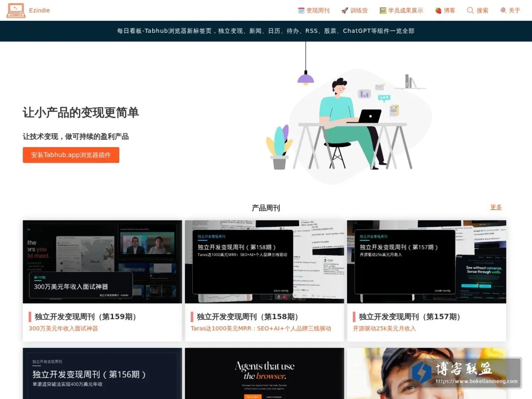Click the 安装Tabhub.app浏览器插件 button
Screen dimensions: 532x399
pyautogui.click(x=71, y=155)
